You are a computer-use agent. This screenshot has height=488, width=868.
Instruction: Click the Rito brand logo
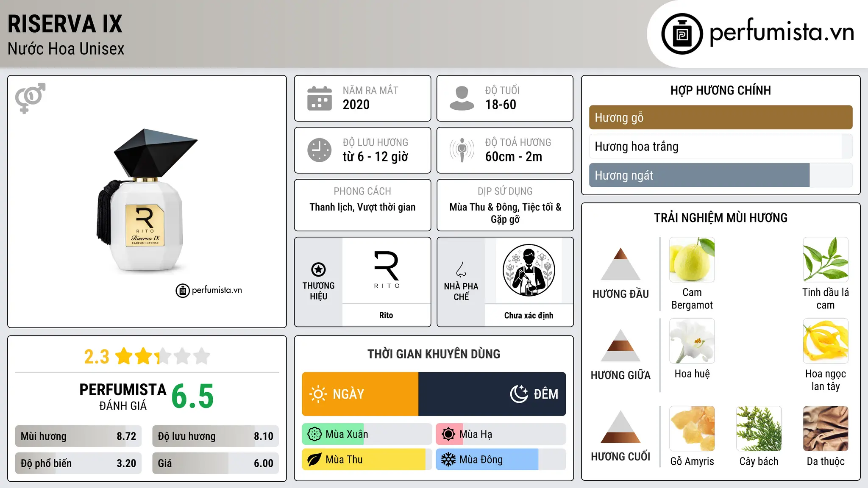click(387, 270)
